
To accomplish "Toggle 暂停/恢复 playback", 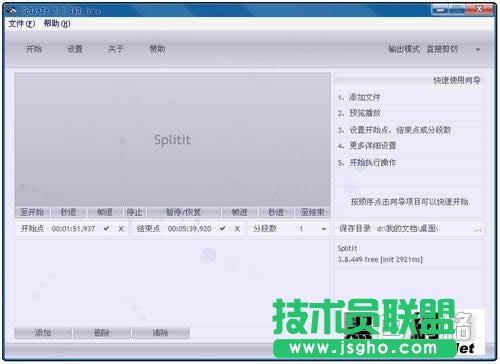I will pos(183,212).
